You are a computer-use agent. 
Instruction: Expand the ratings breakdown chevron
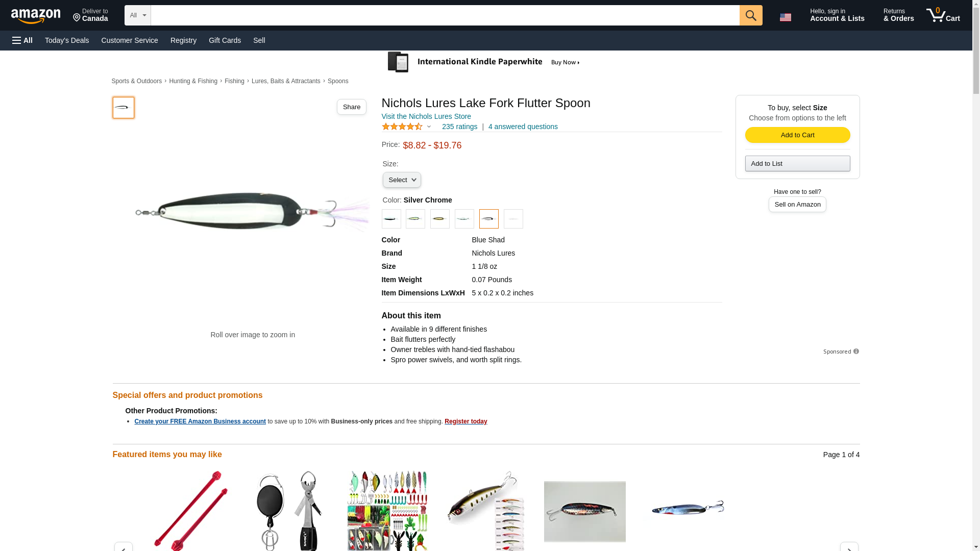coord(429,127)
